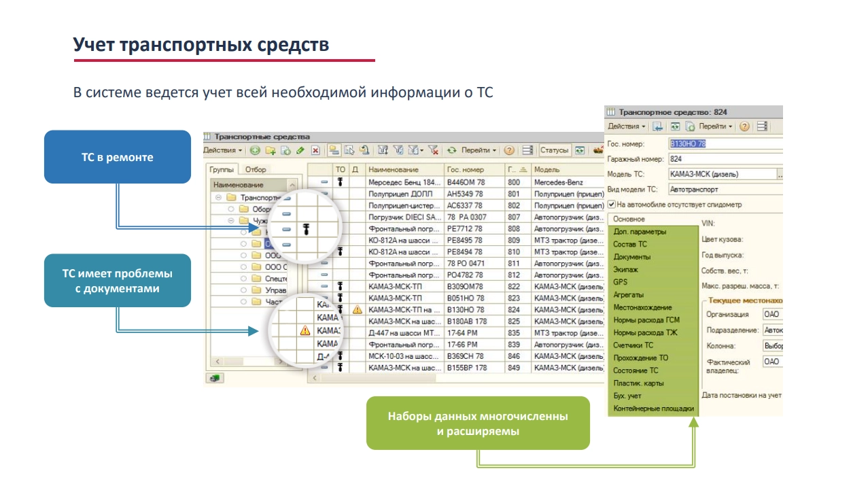Open help icon in vehicle 824 window
The height and width of the screenshot is (488, 868).
(744, 126)
